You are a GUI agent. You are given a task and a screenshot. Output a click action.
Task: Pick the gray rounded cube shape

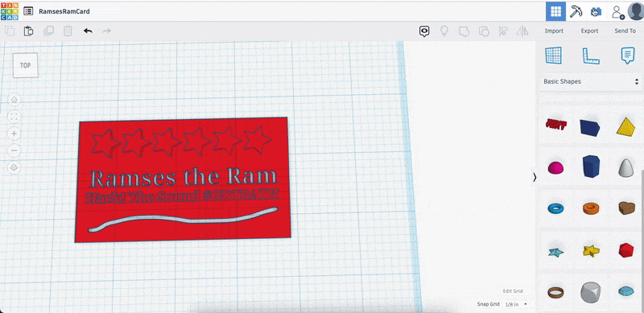point(591,292)
